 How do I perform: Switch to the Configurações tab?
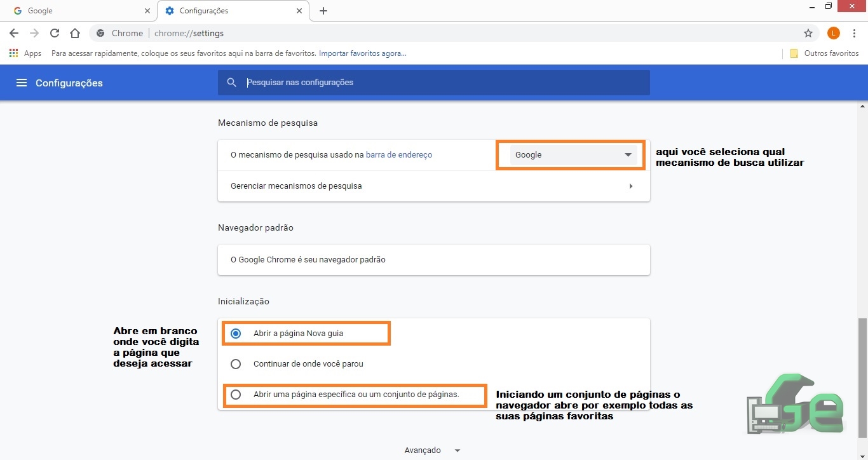(x=233, y=11)
